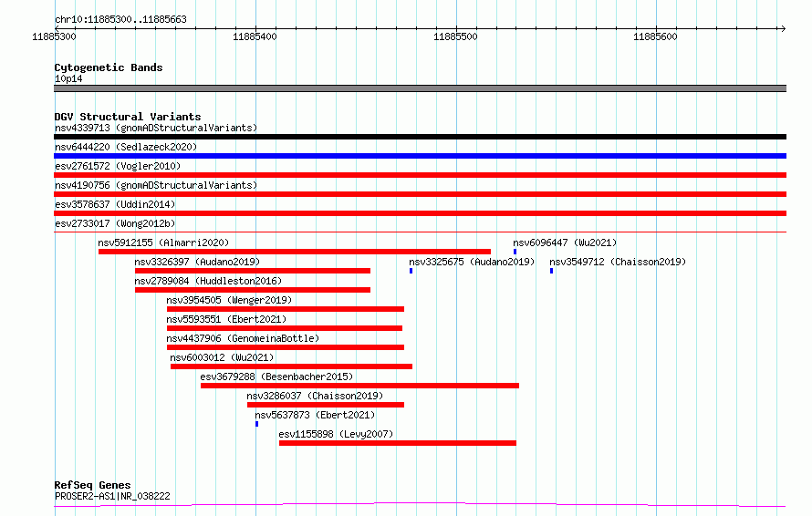Click the Cytogenetic Bands track heading

click(x=109, y=67)
